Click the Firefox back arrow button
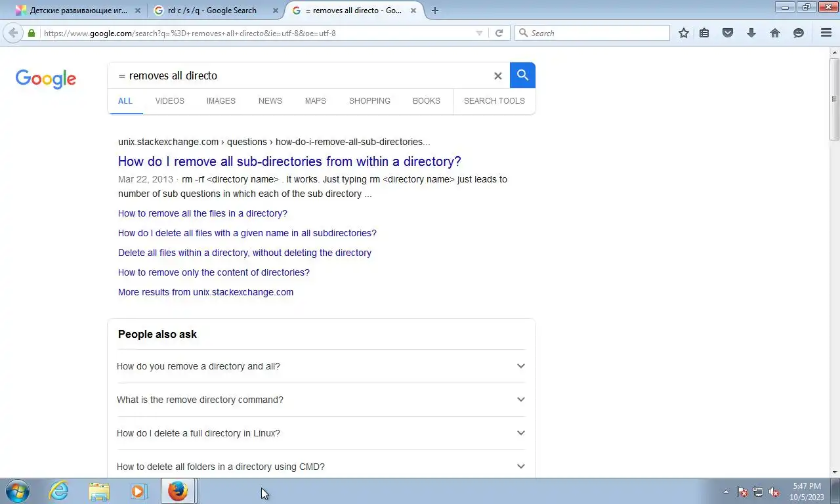 13,33
